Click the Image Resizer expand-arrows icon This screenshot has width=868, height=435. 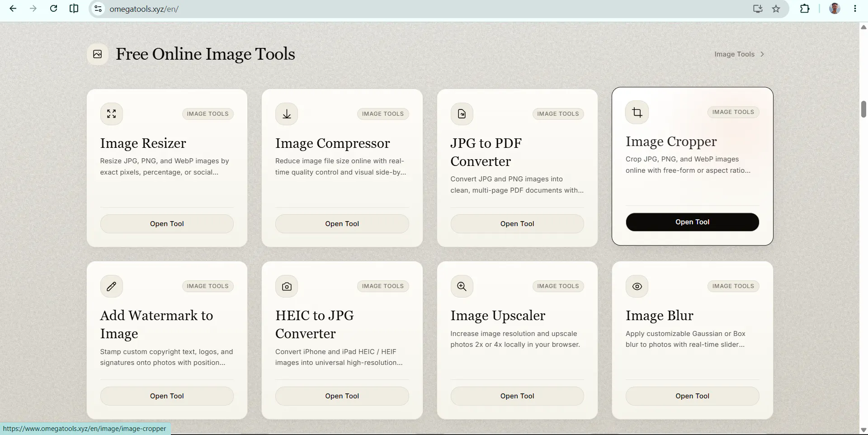tap(111, 114)
